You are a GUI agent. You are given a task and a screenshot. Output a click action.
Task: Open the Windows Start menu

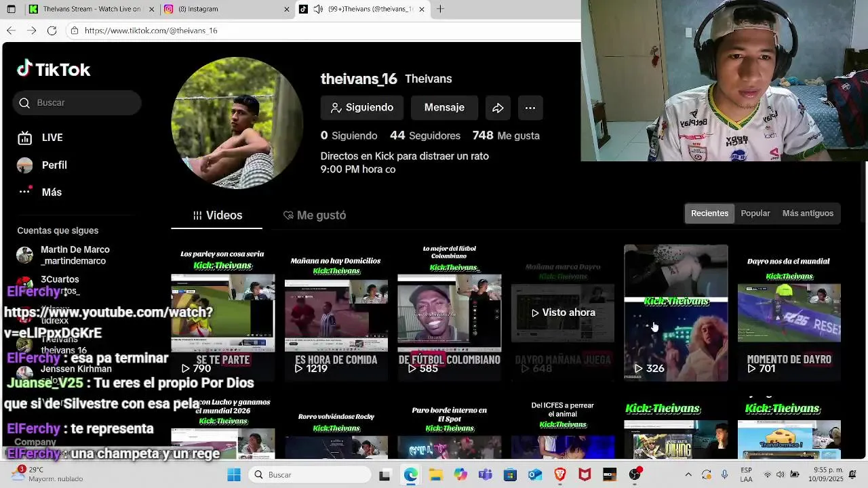[234, 474]
